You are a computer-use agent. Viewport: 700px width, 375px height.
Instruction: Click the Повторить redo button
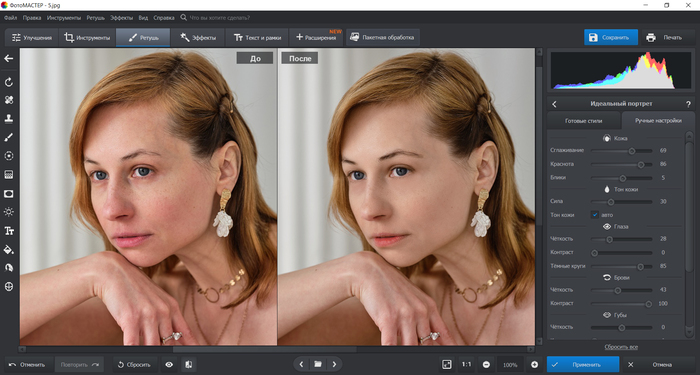coord(79,365)
